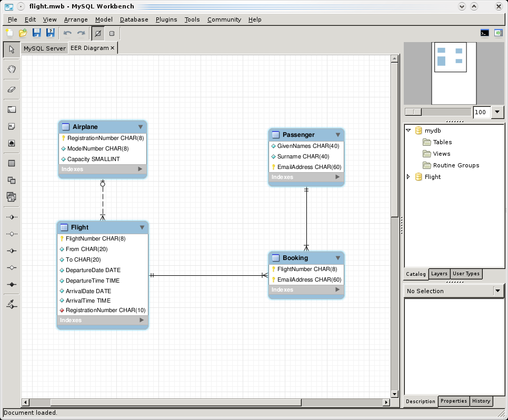
Task: Switch to the Properties tab
Action: (454, 401)
